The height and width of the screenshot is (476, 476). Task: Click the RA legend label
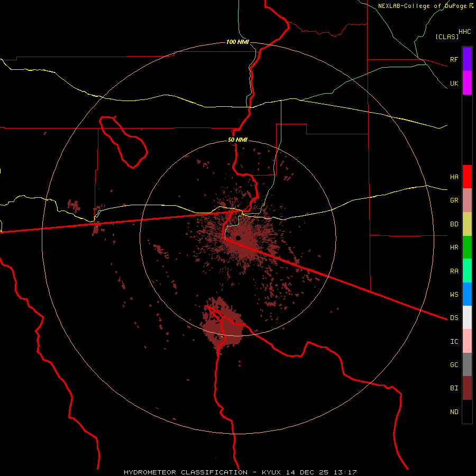tap(454, 271)
